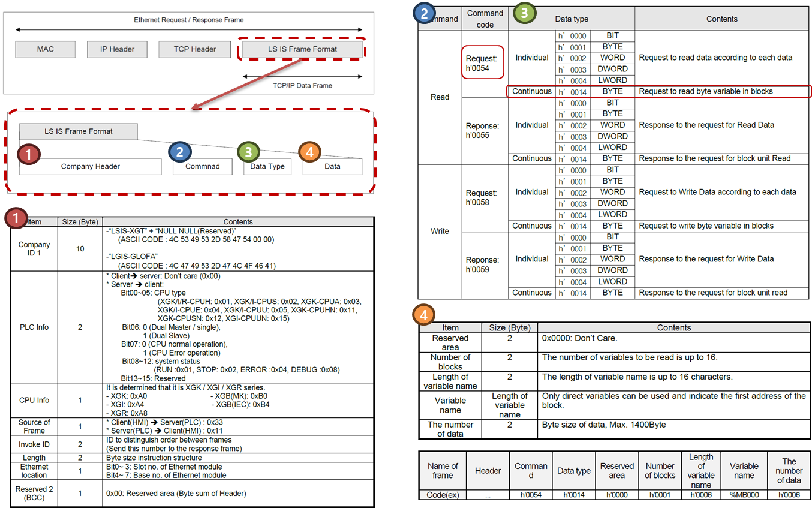This screenshot has width=812, height=508.
Task: Click the MAC box in the Ethernet frame
Action: click(45, 49)
